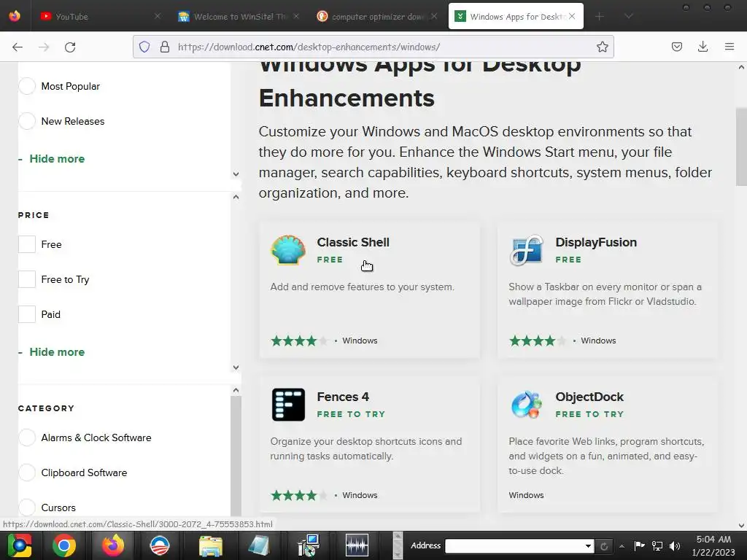747x560 pixels.
Task: Select the Cursors category
Action: [27, 507]
